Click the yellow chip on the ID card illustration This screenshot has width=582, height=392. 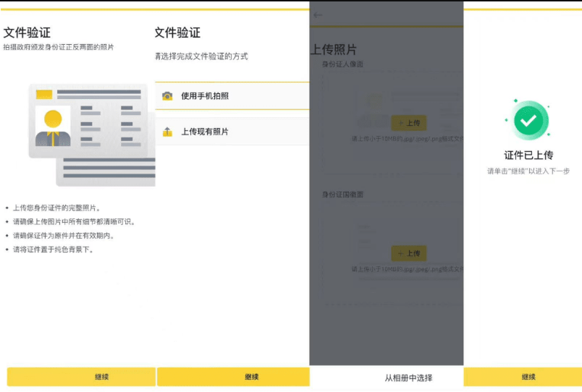point(44,94)
